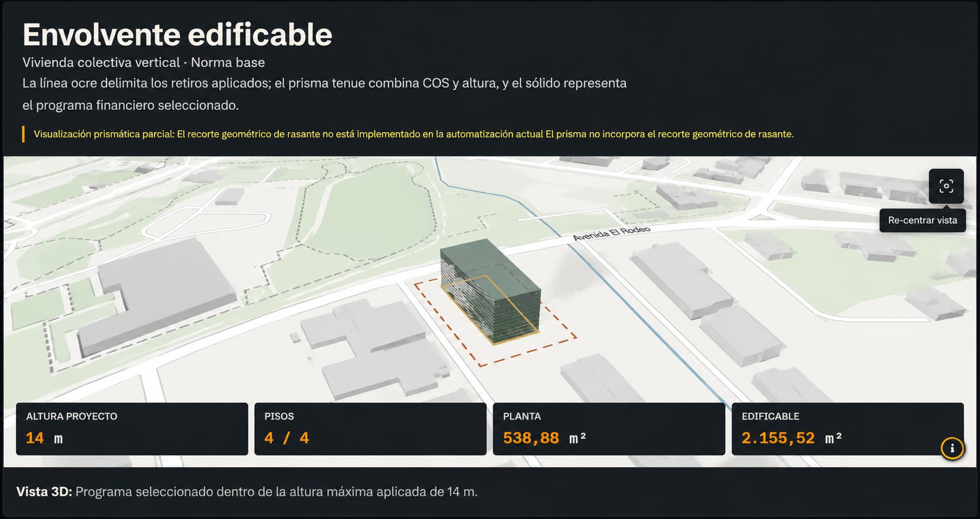Screen dimensions: 980x519
Task: Open the info icon at the map corner
Action: 952,448
